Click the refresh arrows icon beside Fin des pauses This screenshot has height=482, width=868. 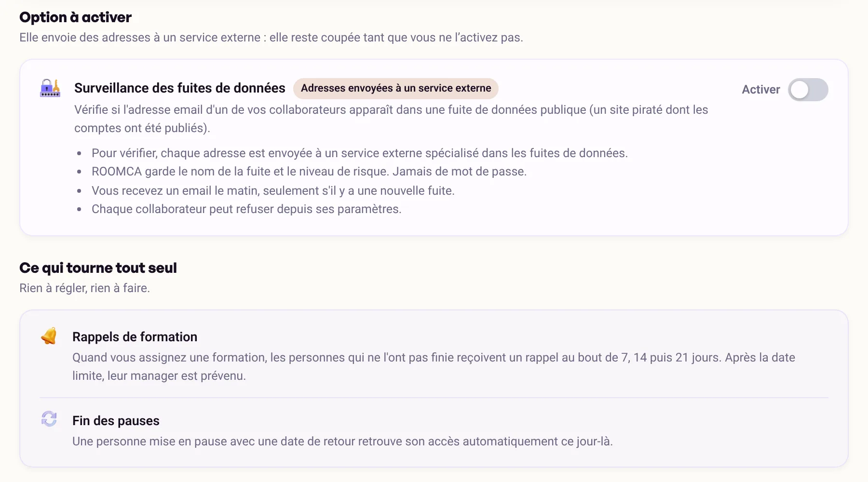tap(49, 419)
